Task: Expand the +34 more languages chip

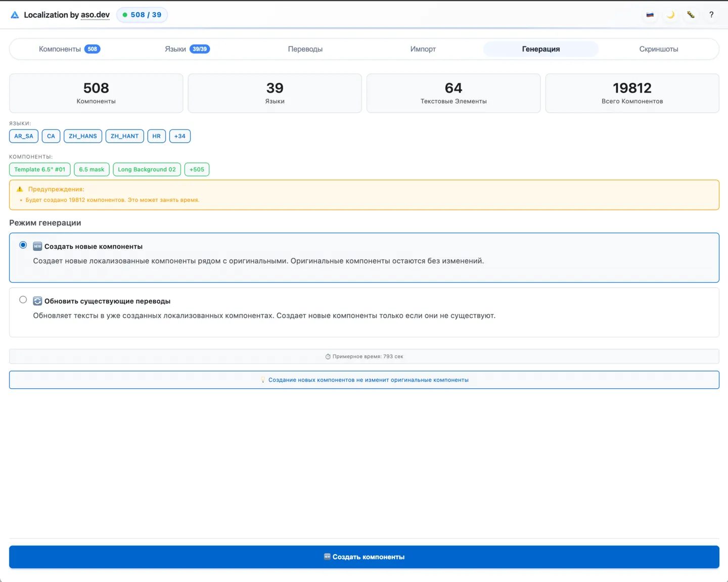Action: (x=179, y=136)
